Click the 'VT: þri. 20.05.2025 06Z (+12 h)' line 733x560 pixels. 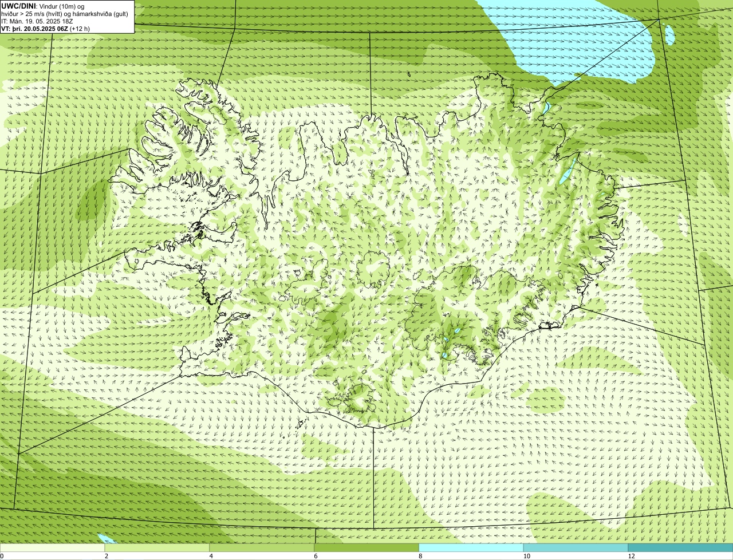point(46,28)
